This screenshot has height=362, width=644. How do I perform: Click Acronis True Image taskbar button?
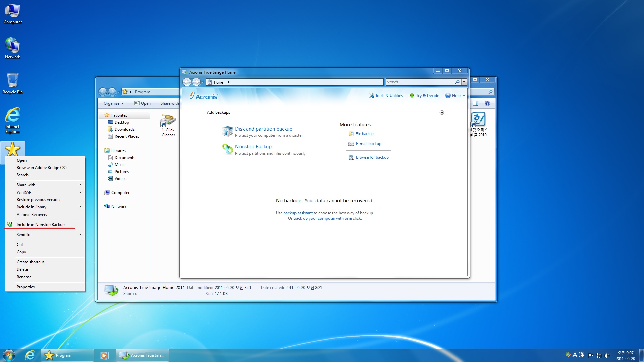143,355
